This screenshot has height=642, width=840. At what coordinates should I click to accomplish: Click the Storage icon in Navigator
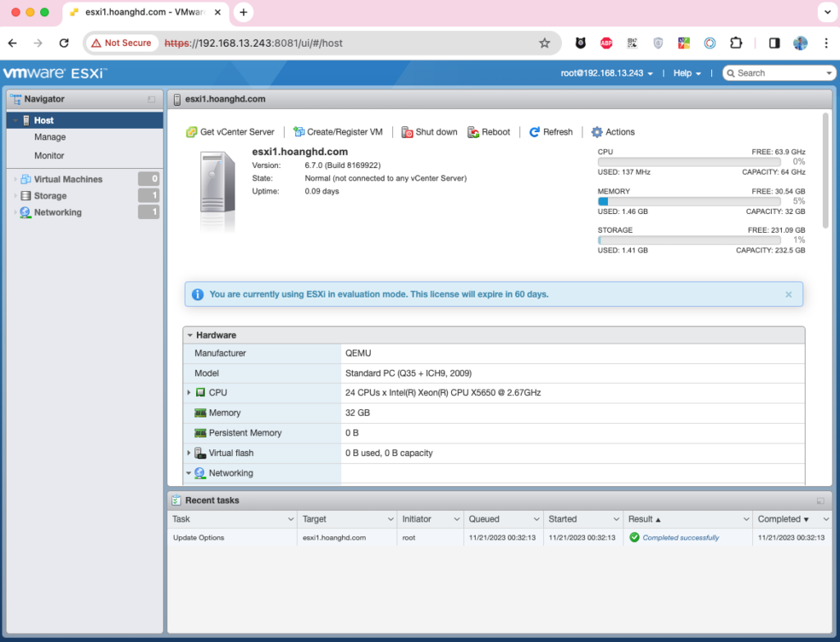coord(25,196)
